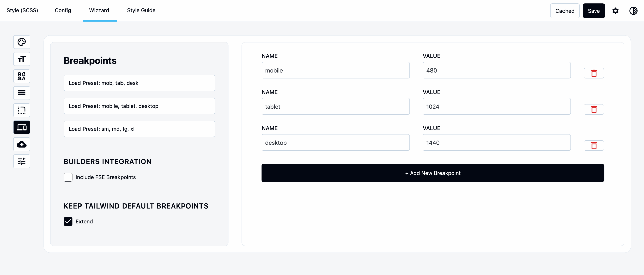
Task: Enable Include FSE Breakpoints
Action: click(x=68, y=177)
